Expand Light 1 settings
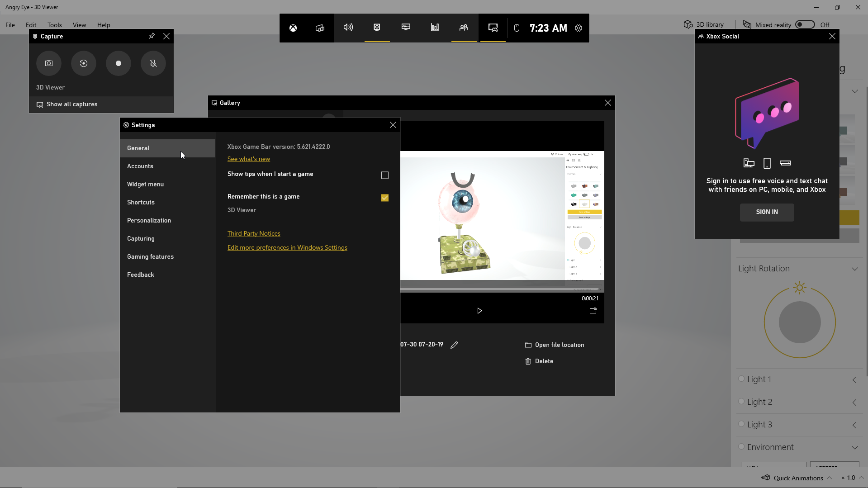This screenshot has width=868, height=488. tap(854, 380)
